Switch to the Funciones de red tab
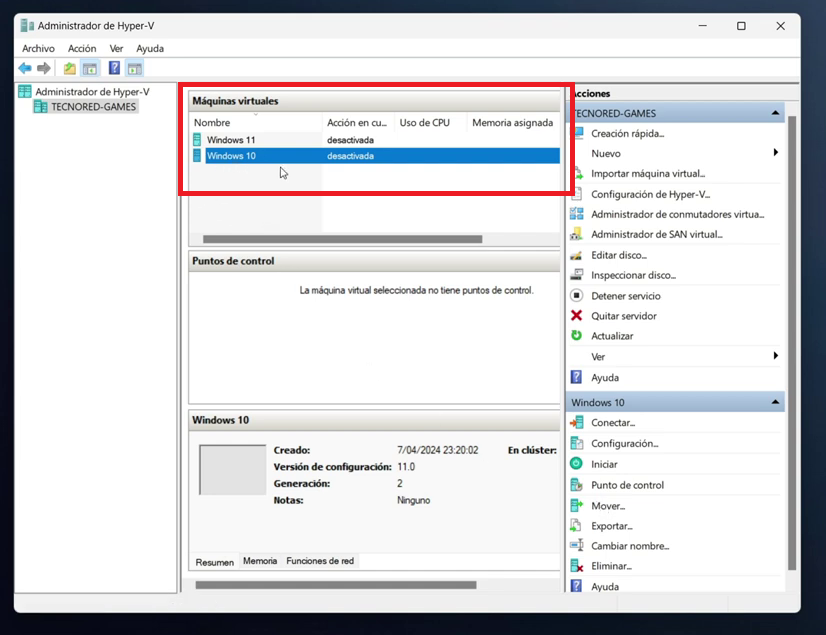Image resolution: width=826 pixels, height=635 pixels. [320, 561]
